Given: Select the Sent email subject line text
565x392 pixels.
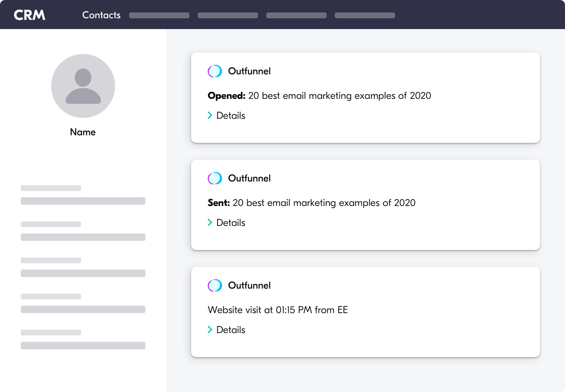Looking at the screenshot, I should (x=324, y=203).
